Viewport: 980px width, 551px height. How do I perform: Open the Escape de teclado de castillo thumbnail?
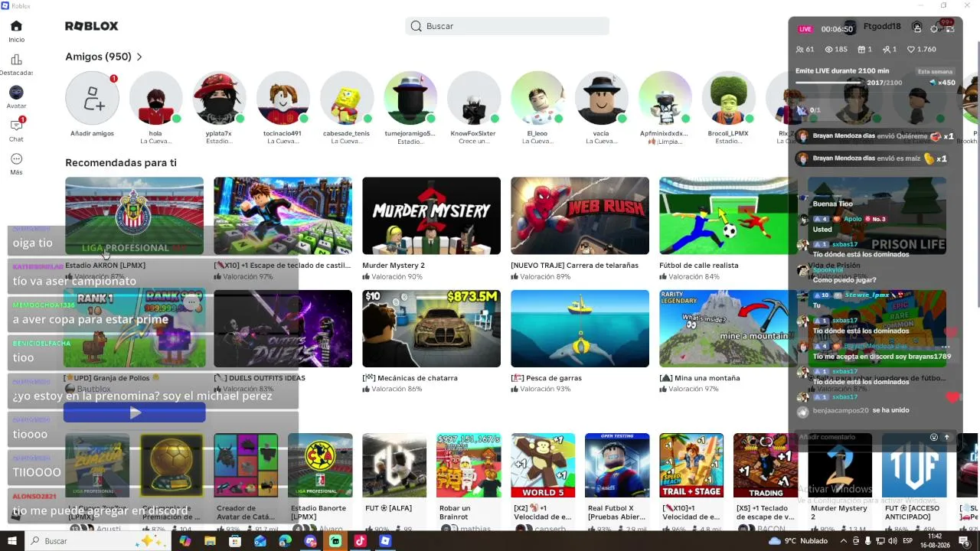tap(283, 216)
